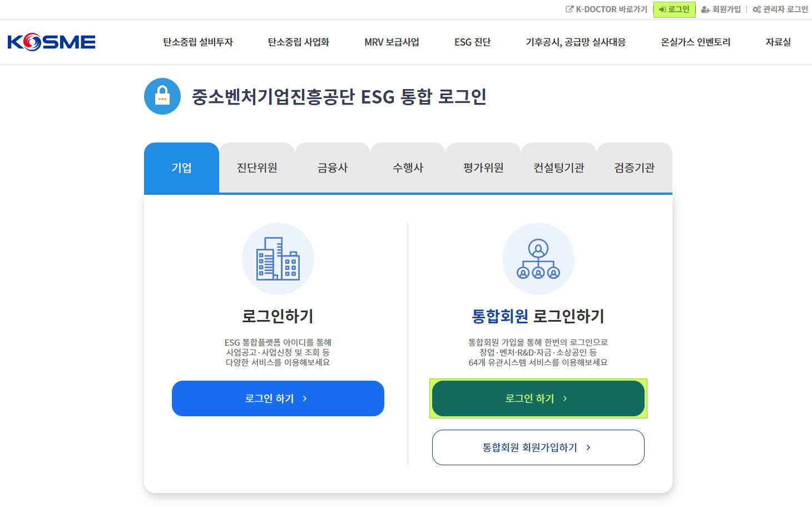This screenshot has height=507, width=812.
Task: Click the 통합회원 로그인하기 heading
Action: (538, 316)
